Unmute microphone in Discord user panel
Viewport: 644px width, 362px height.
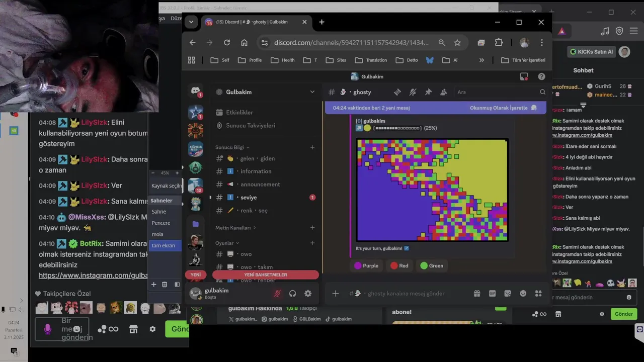coord(277,294)
